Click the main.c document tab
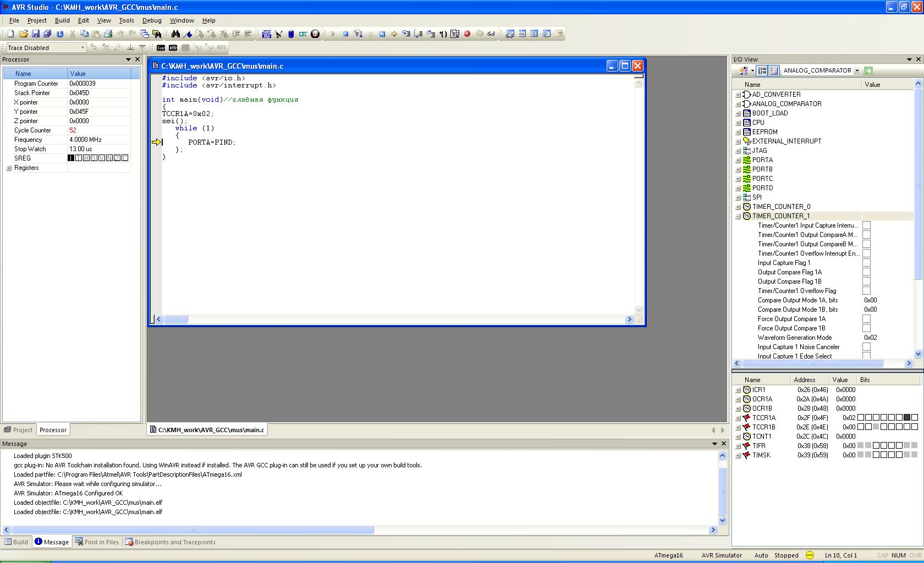Viewport: 924px width, 563px height. (207, 430)
